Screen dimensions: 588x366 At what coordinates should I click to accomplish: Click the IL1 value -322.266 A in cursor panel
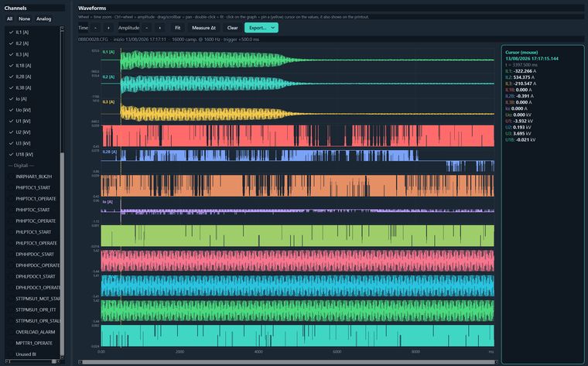point(525,71)
